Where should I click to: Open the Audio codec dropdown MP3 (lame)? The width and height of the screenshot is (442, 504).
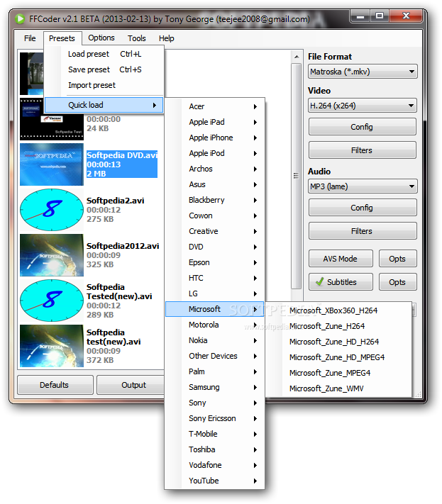point(363,186)
